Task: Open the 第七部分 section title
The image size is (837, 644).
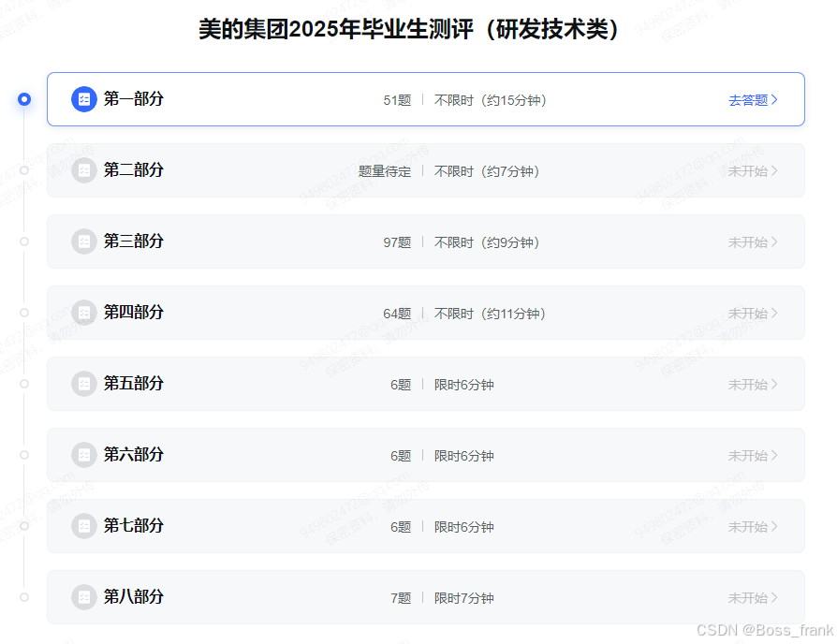Action: point(134,525)
